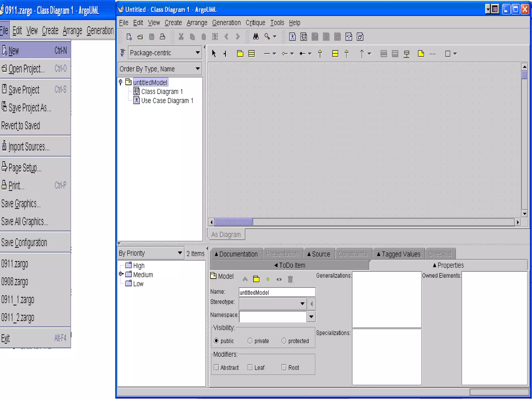This screenshot has width=532, height=399.
Task: Check the Leaf modifier checkbox
Action: (x=250, y=367)
